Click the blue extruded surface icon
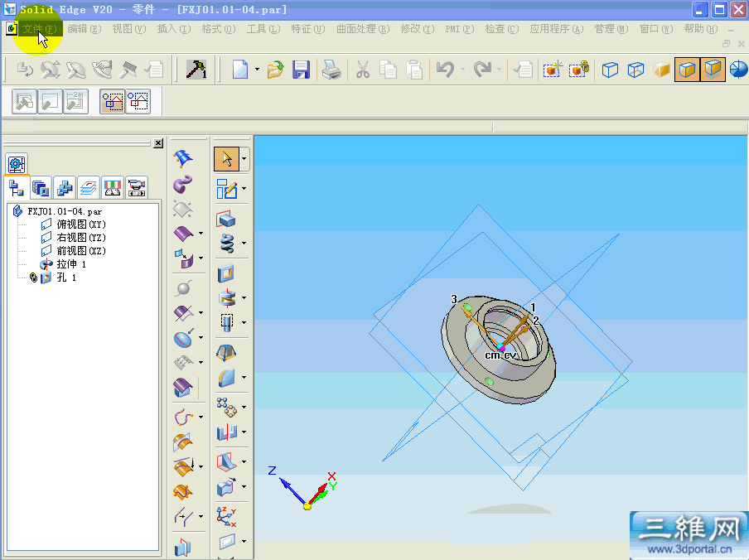This screenshot has height=560, width=749. (x=183, y=157)
